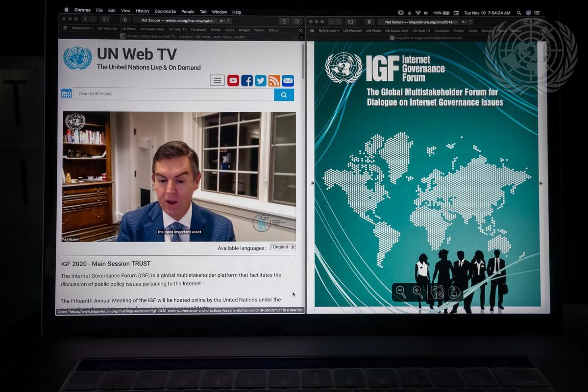Zoom out on the PDF brochure
This screenshot has width=588, height=392.
pyautogui.click(x=401, y=293)
